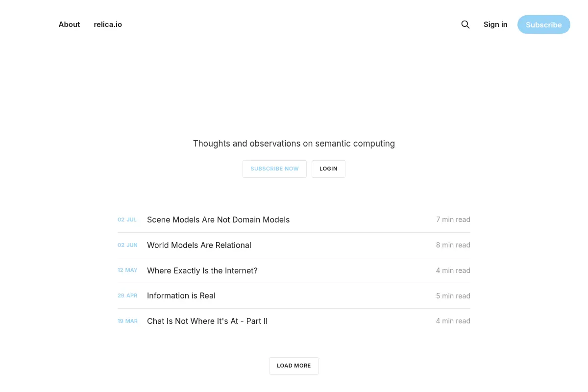588x392 pixels.
Task: Click the 8 min read label
Action: click(453, 245)
